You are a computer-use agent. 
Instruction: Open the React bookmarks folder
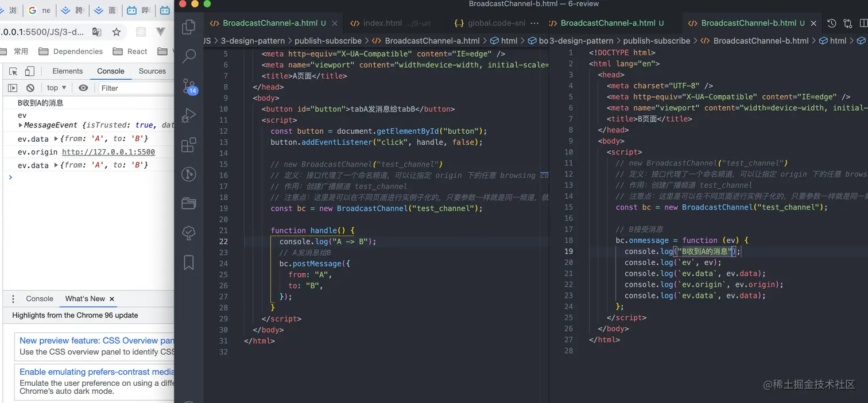point(130,52)
